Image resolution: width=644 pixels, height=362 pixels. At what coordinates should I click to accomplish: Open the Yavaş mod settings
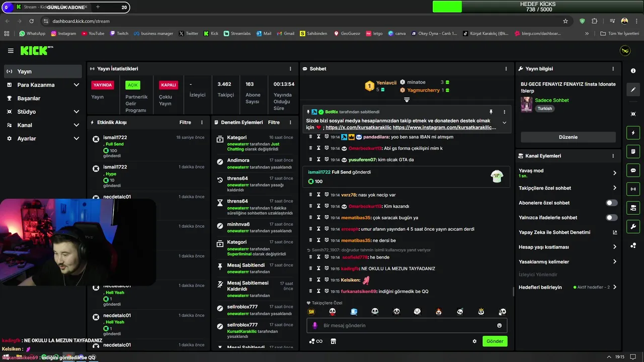(568, 173)
